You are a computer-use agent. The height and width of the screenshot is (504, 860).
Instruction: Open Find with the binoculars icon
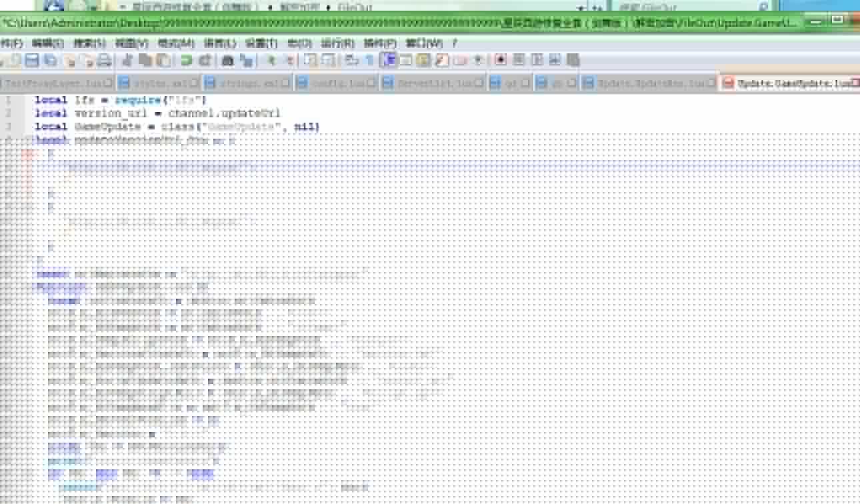pyautogui.click(x=227, y=61)
